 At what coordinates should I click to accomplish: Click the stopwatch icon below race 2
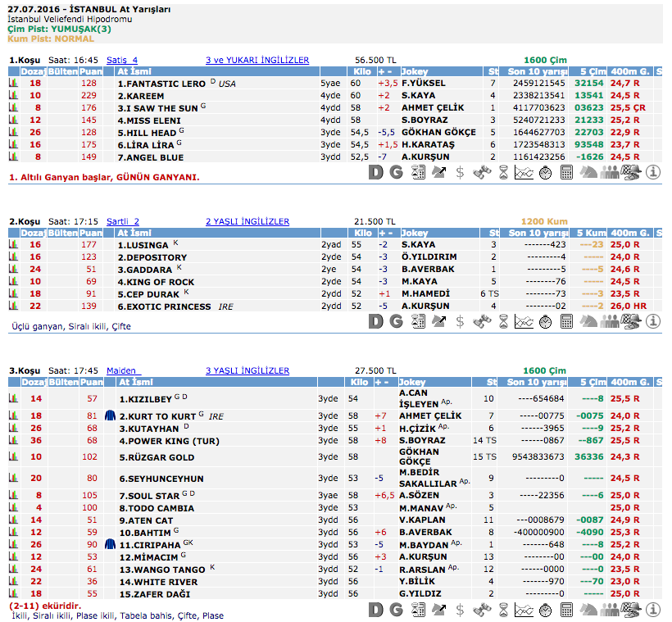[x=545, y=321]
